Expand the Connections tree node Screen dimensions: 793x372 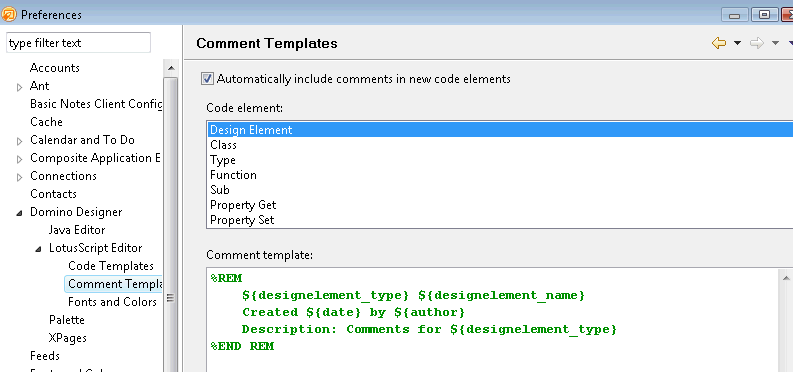(20, 177)
